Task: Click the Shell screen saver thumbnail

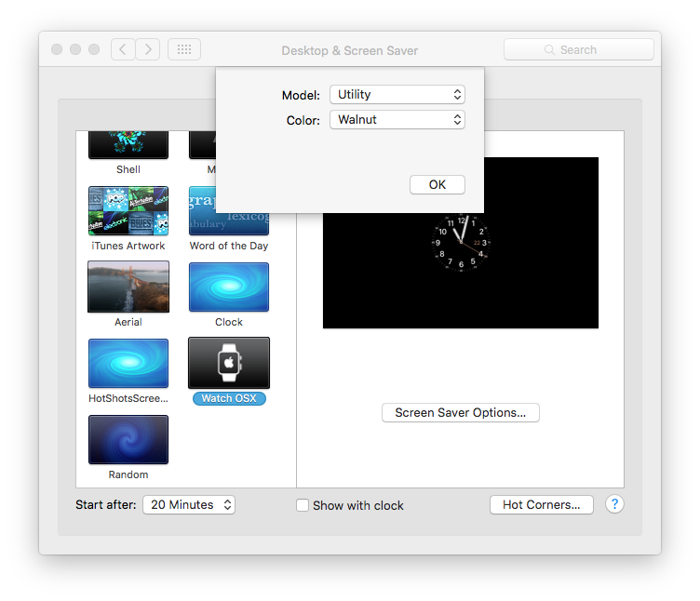Action: [128, 145]
